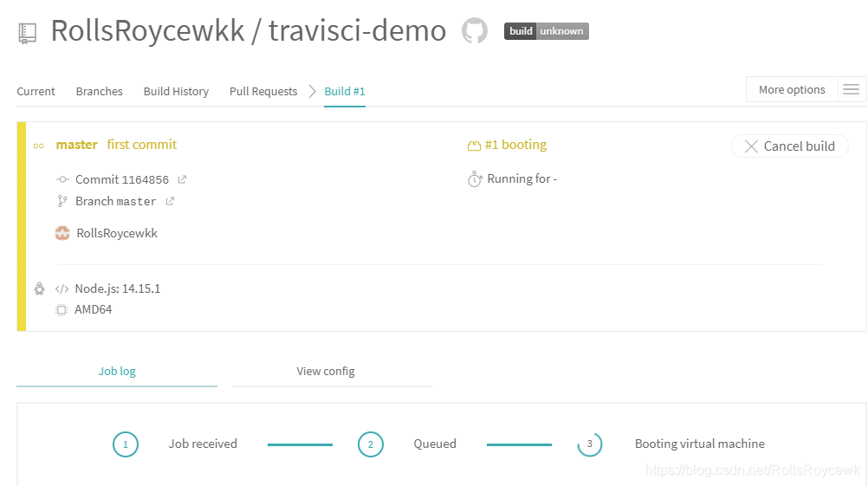Screen dimensions: 868x486
Task: Click the RollsRoycewkk author avatar
Action: (x=62, y=233)
